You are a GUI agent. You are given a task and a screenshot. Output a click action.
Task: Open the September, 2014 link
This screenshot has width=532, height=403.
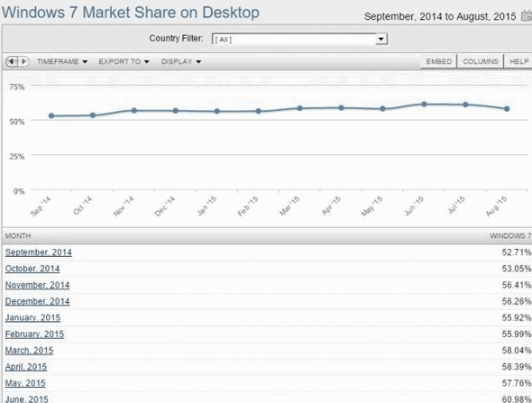(x=39, y=252)
